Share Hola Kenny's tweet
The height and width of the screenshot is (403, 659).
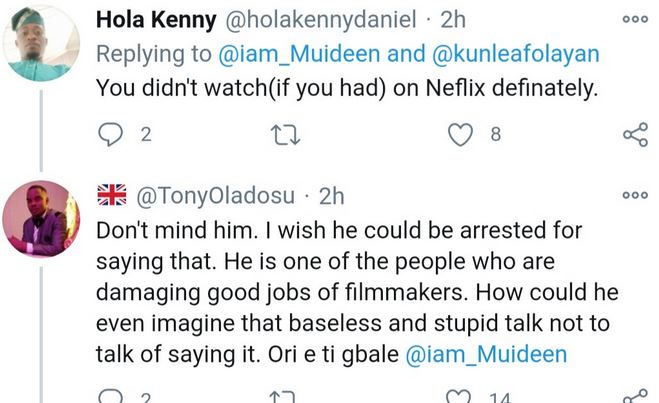[x=634, y=135]
